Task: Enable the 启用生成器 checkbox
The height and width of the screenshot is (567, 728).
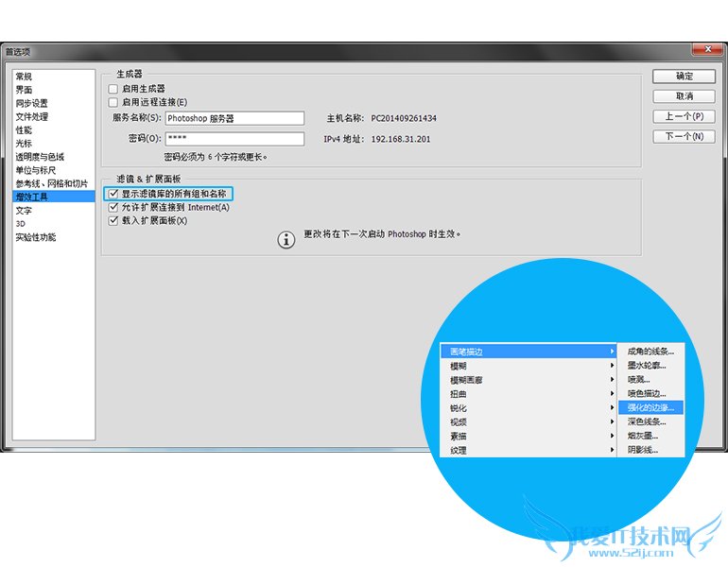Action: (x=113, y=89)
